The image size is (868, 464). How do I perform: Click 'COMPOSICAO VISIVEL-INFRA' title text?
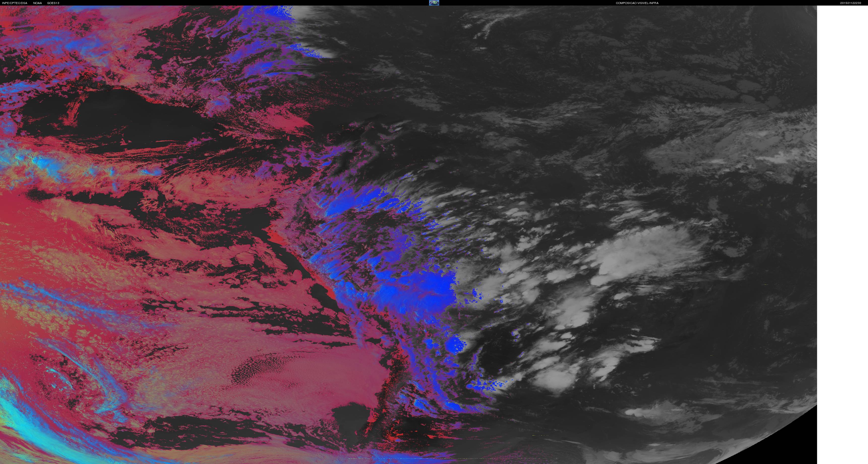[637, 3]
